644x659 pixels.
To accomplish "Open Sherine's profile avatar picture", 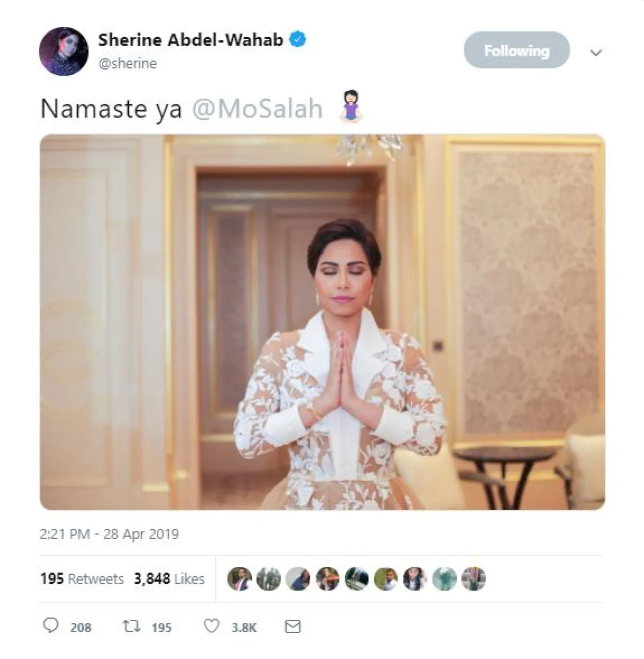I will 64,52.
